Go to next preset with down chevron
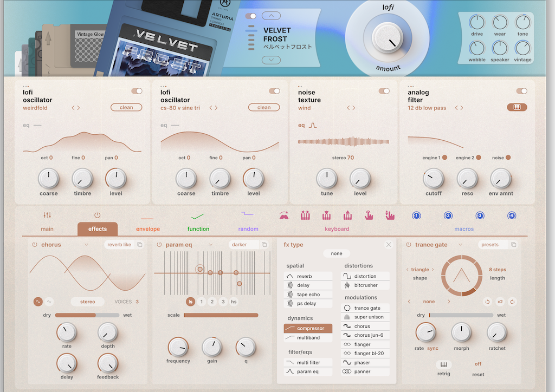Viewport: 555px width, 392px height. 271,60
